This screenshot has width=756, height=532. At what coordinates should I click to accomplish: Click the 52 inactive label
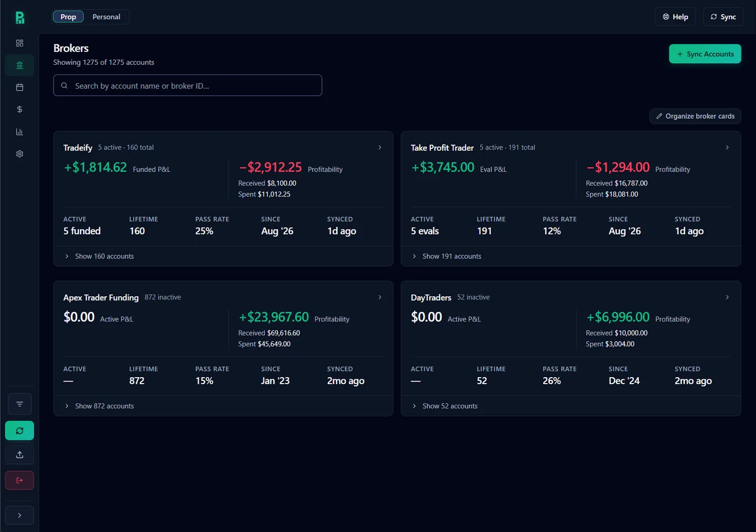click(474, 297)
